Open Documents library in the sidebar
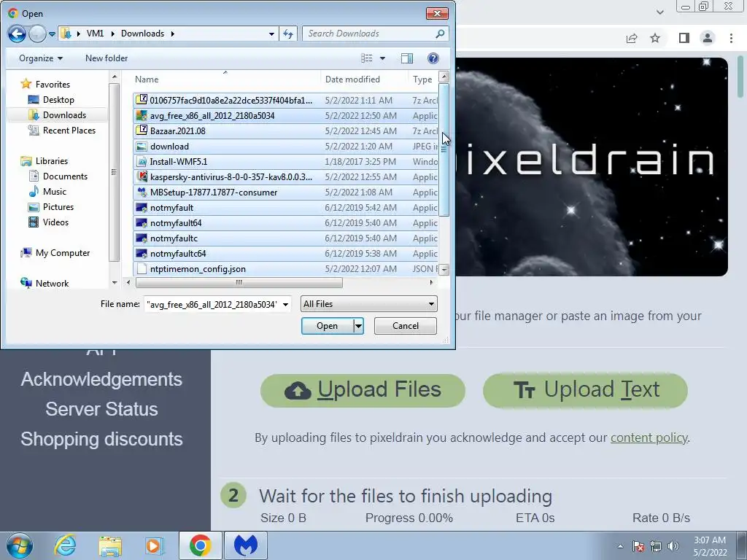Screen dimensions: 747x560 tap(65, 176)
